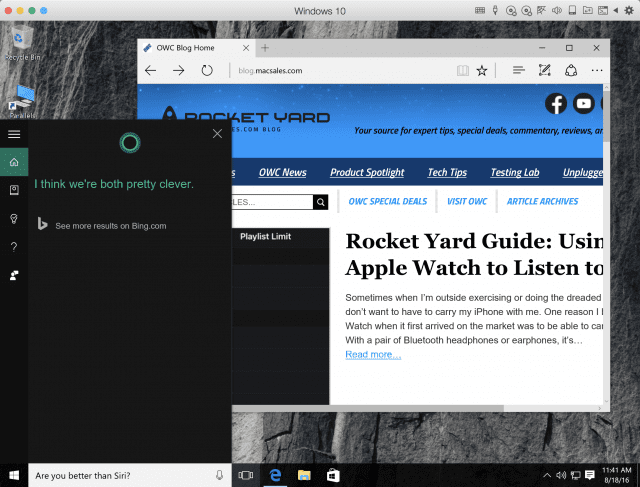640x487 pixels.
Task: Add page to favorites with the star icon
Action: pos(482,71)
